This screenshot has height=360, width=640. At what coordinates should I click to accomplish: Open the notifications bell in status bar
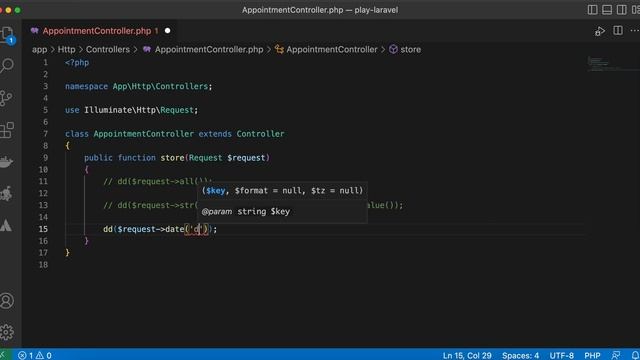[635, 355]
